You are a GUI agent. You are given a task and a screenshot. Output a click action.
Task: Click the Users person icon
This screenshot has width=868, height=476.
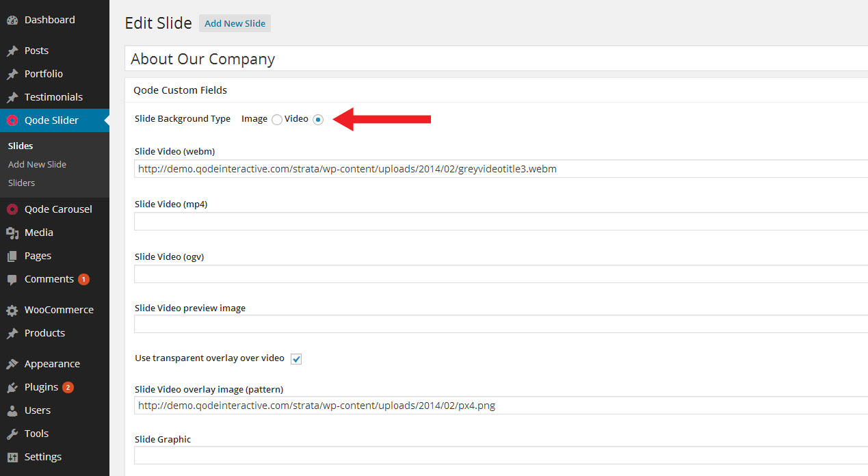12,411
